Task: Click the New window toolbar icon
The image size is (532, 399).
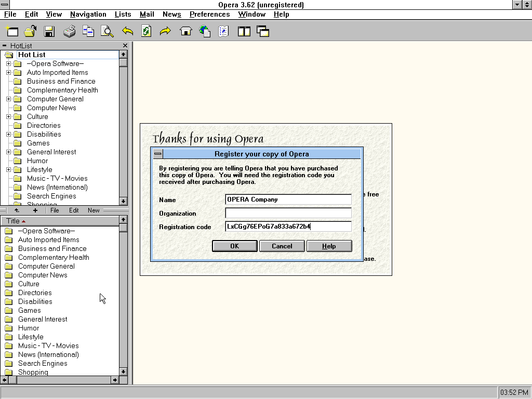Action: (11, 31)
